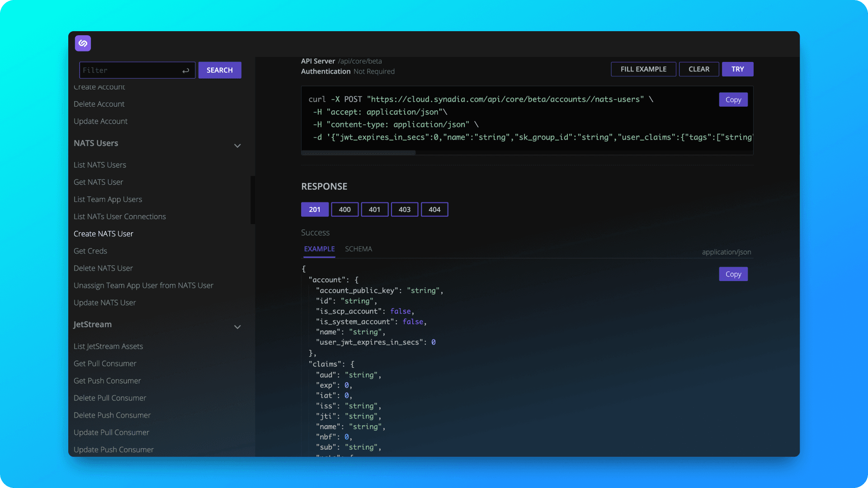Copy the curl command snippet
868x488 pixels.
tap(733, 100)
